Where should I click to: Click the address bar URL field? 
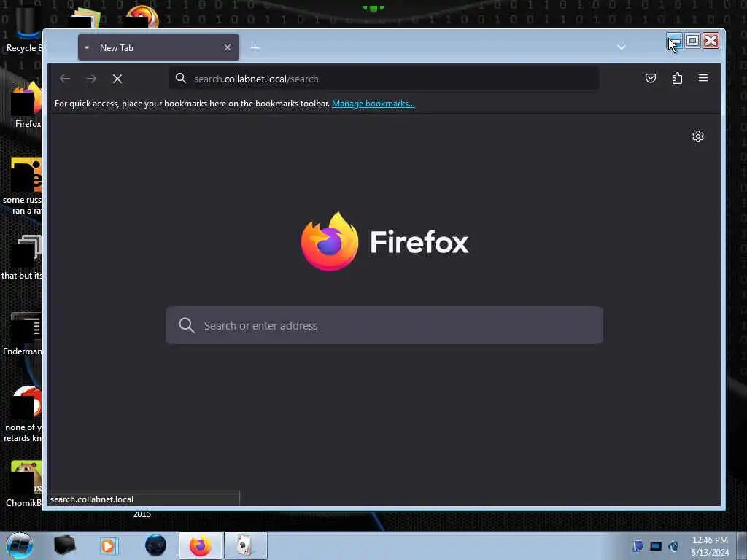(384, 79)
